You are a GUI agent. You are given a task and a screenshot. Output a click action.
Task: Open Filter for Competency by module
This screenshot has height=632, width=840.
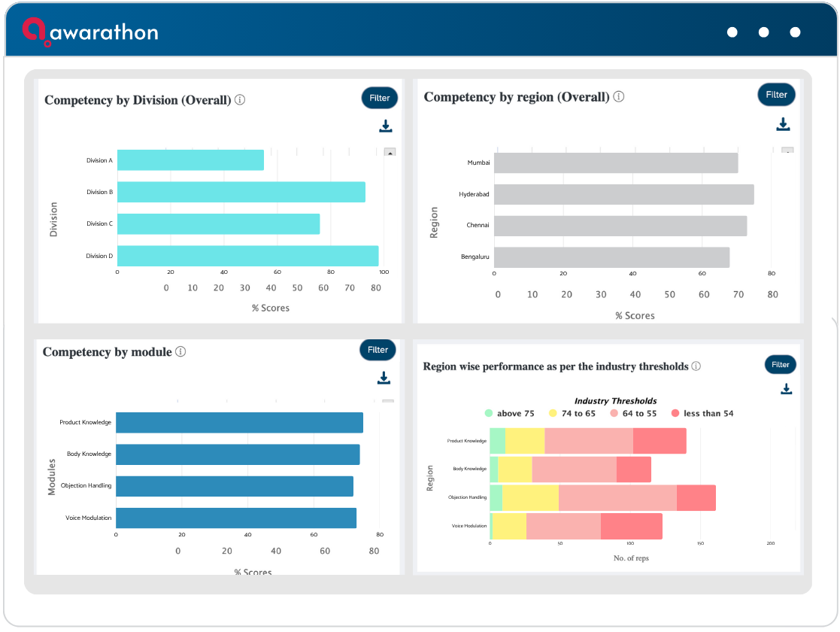tap(378, 350)
